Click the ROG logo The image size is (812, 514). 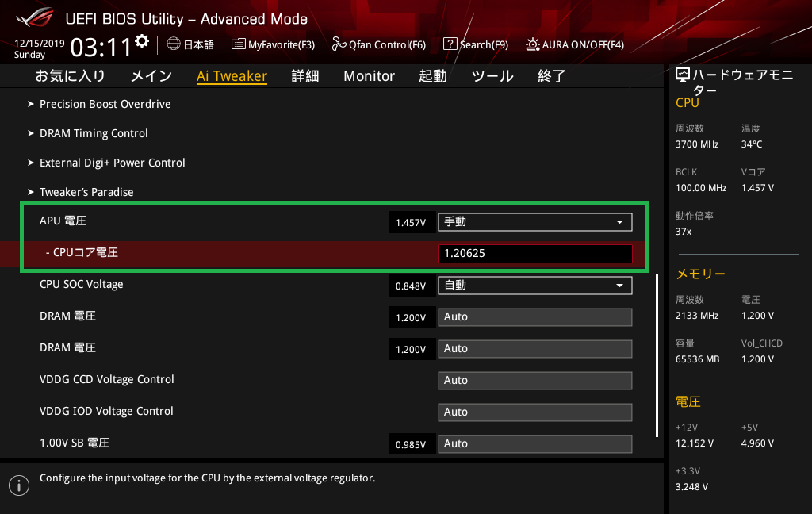(x=34, y=18)
